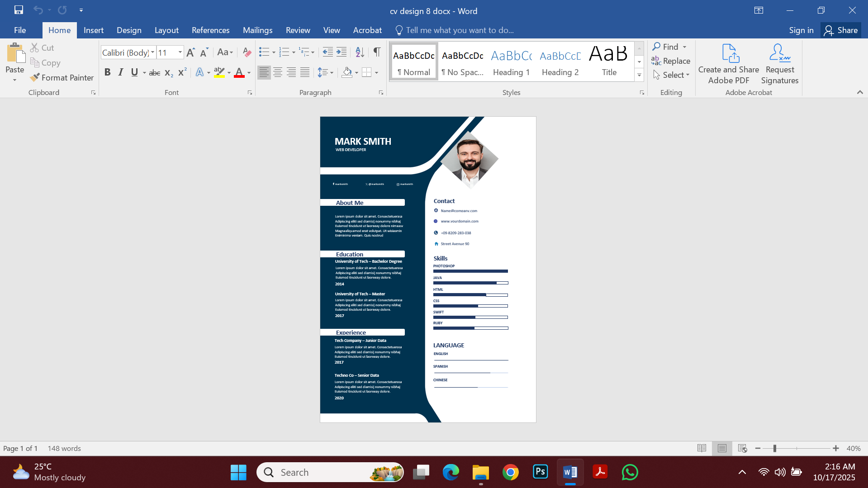The width and height of the screenshot is (868, 488).
Task: Apply the Font Color red
Action: click(x=239, y=72)
